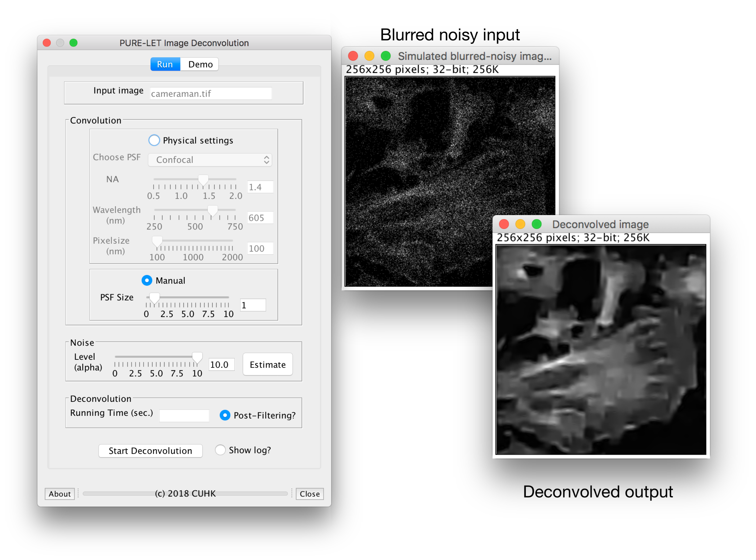Viewport: 756px width, 560px height.
Task: Maximize the Simulated blurred-noisy image window
Action: click(386, 56)
